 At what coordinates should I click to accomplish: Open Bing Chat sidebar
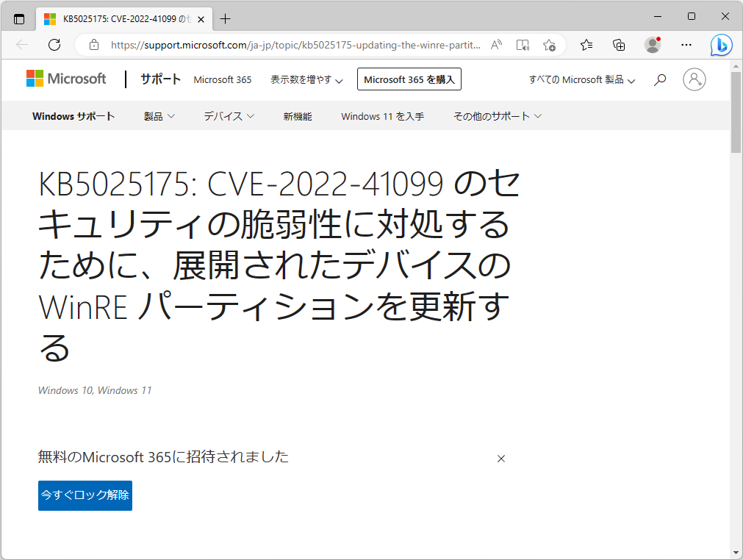(x=721, y=45)
